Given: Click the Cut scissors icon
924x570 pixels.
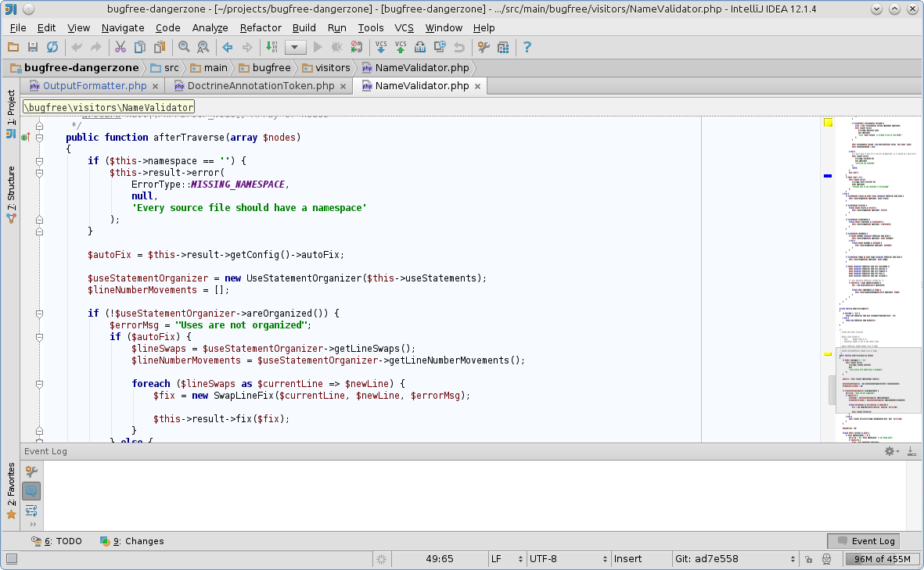Looking at the screenshot, I should pos(120,48).
